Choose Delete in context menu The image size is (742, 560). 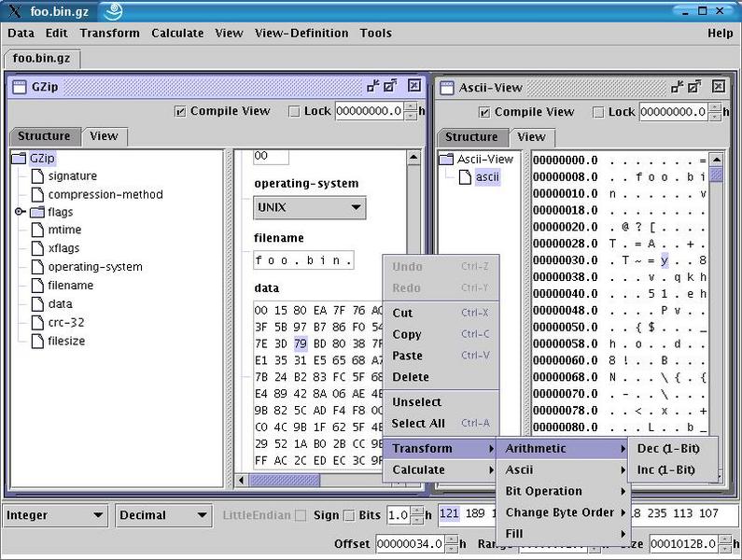pos(441,377)
